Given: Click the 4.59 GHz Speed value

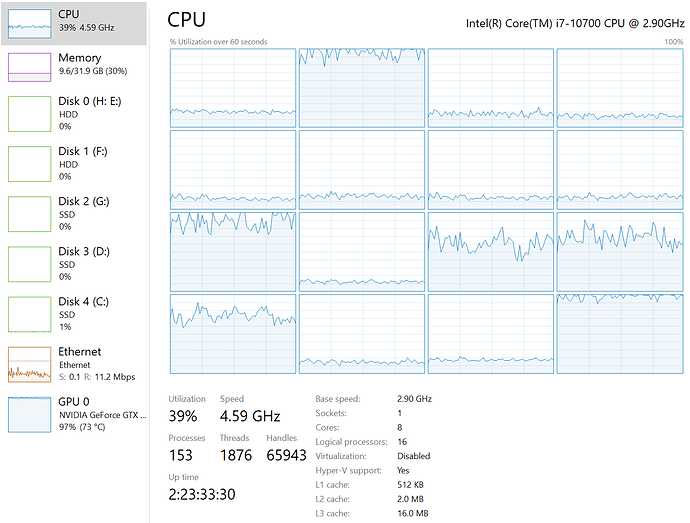Looking at the screenshot, I should pyautogui.click(x=249, y=416).
